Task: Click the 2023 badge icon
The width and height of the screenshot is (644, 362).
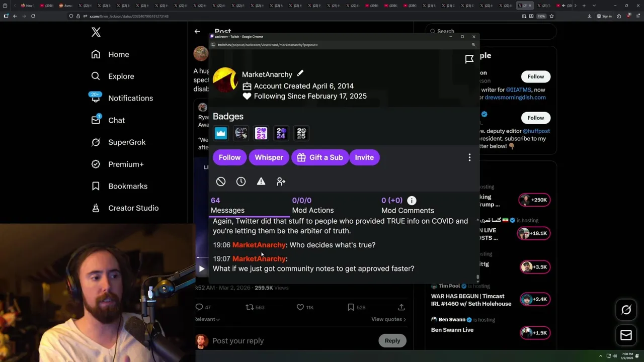Action: tap(261, 133)
